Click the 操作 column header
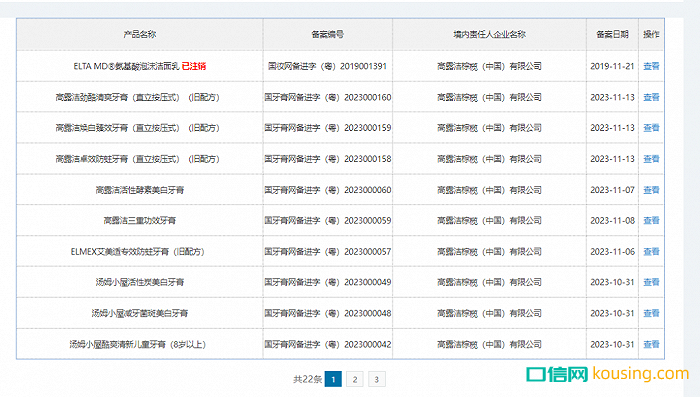 click(651, 34)
